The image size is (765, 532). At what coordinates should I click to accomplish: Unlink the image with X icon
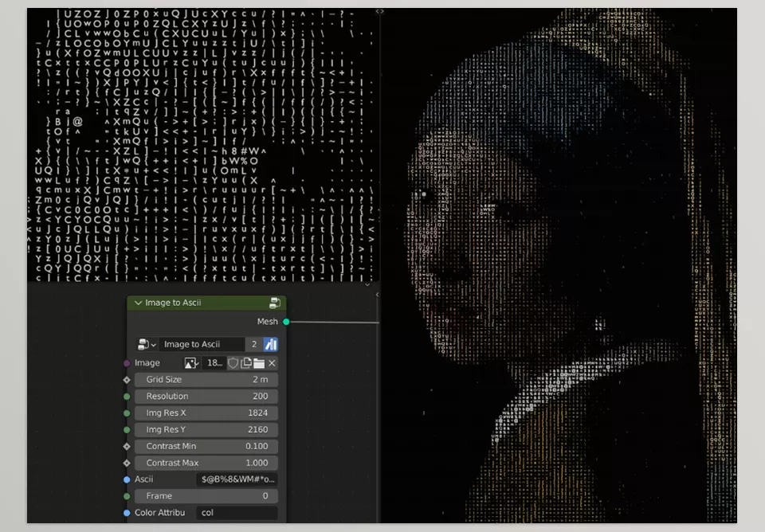coord(273,363)
